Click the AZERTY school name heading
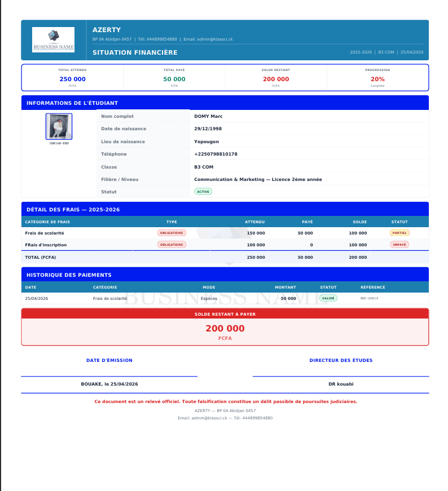 coord(107,30)
